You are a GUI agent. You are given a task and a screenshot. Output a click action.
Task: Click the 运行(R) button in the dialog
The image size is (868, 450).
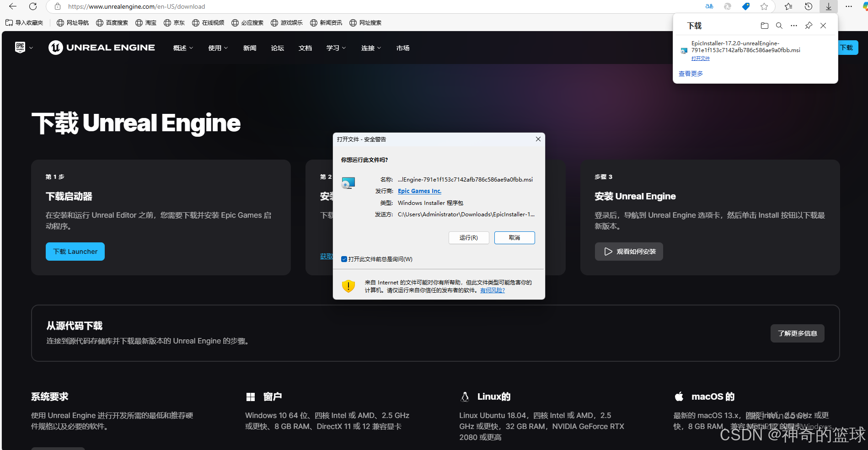tap(469, 238)
